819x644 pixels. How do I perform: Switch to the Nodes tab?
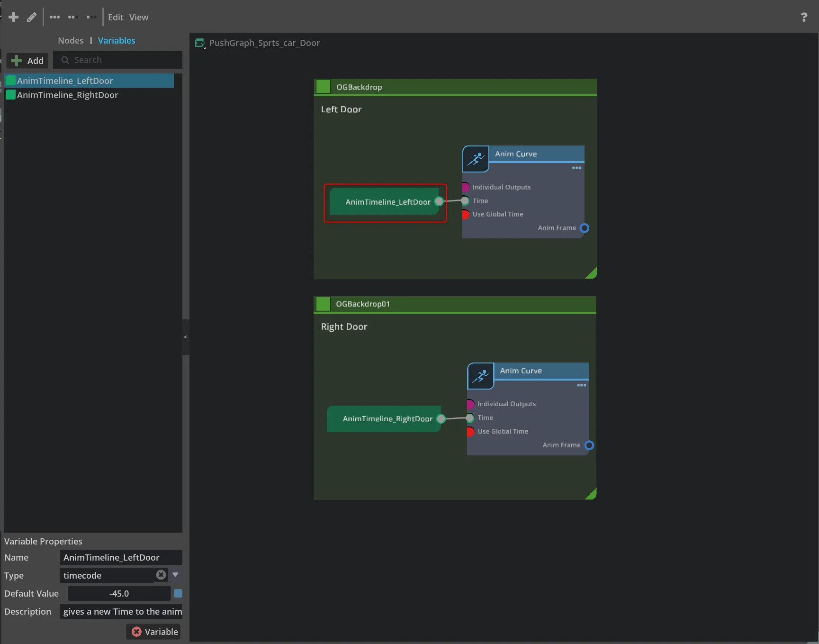pos(71,40)
